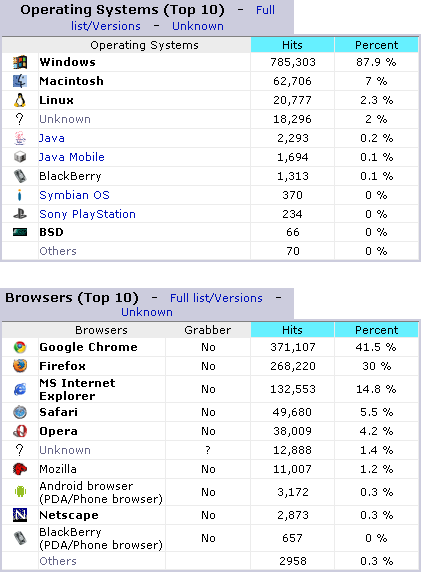Click the Linux penguin icon

pos(20,100)
